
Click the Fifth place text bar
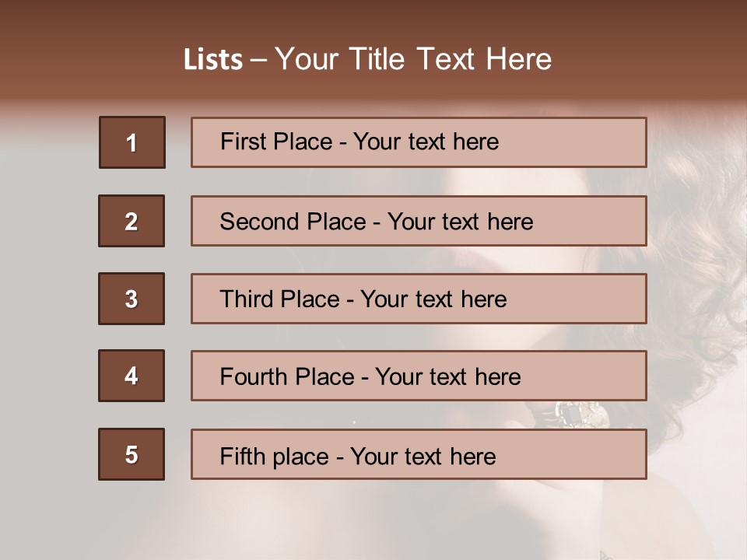pyautogui.click(x=419, y=454)
